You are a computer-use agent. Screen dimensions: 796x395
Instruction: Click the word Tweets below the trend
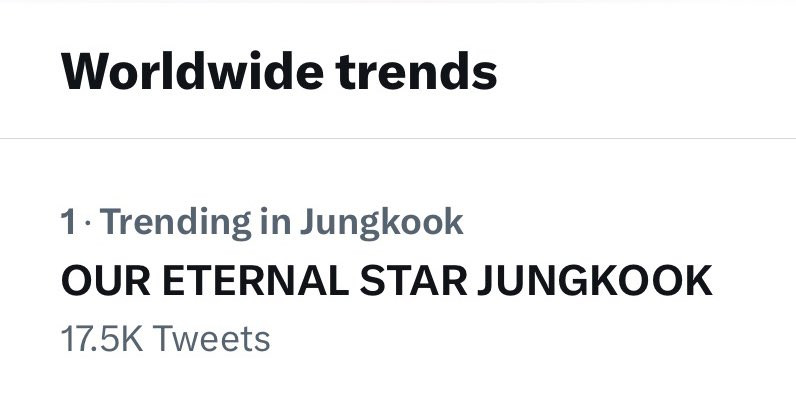click(x=211, y=339)
